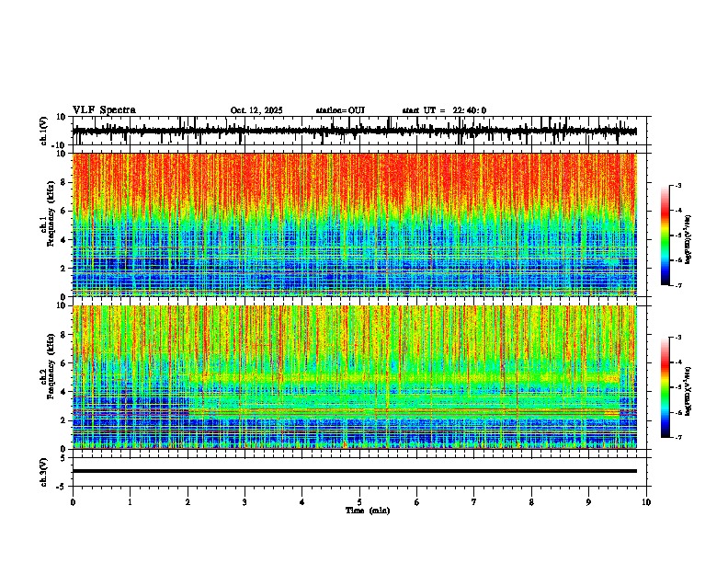Image resolution: width=728 pixels, height=563 pixels.
Task: Click time-axis tick label "2"
Action: pos(188,501)
